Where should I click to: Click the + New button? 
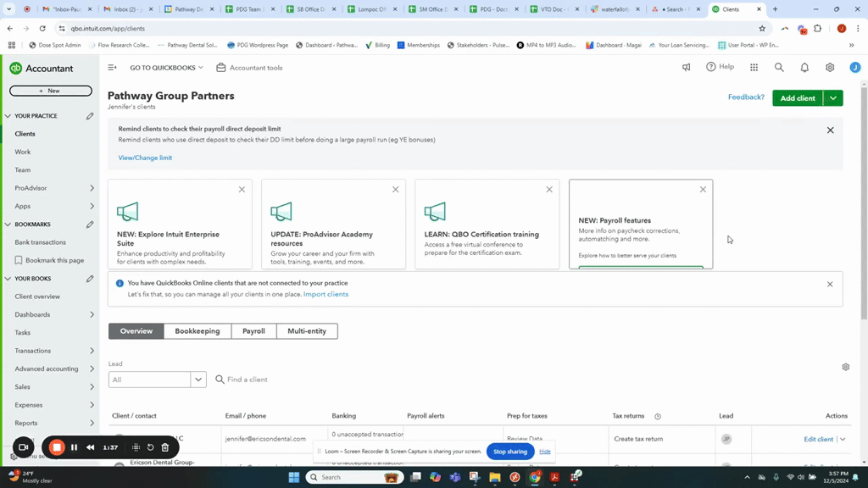[51, 91]
